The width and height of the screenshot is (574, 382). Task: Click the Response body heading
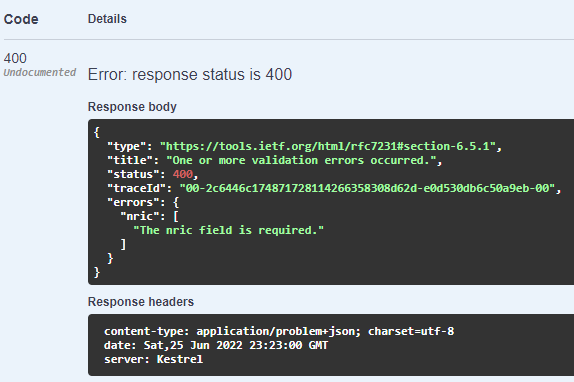point(132,107)
